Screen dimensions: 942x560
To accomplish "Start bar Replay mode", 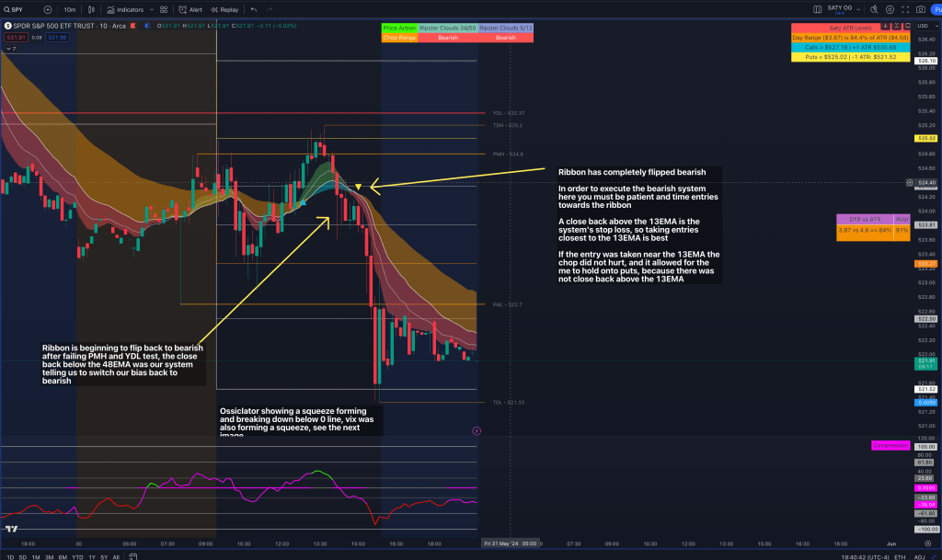I will (224, 9).
